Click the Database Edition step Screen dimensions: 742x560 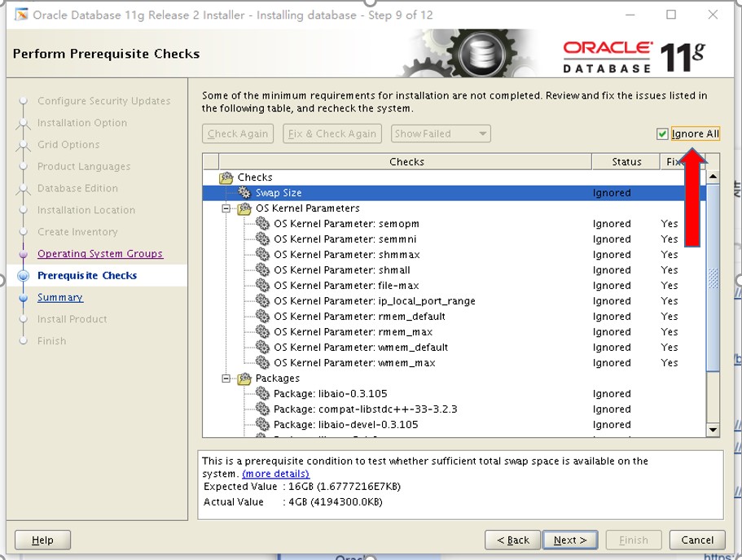point(77,188)
